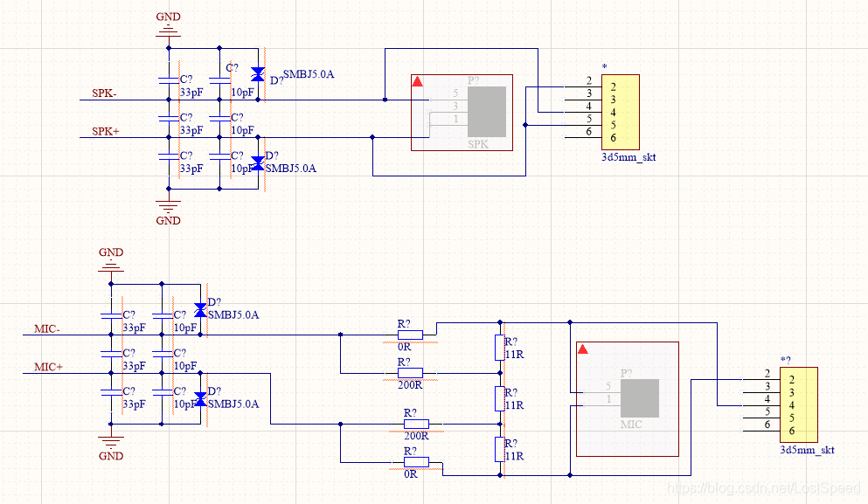The image size is (868, 504).
Task: Select the 33pF capacitor between MIC+ and bottom GND
Action: point(111,392)
